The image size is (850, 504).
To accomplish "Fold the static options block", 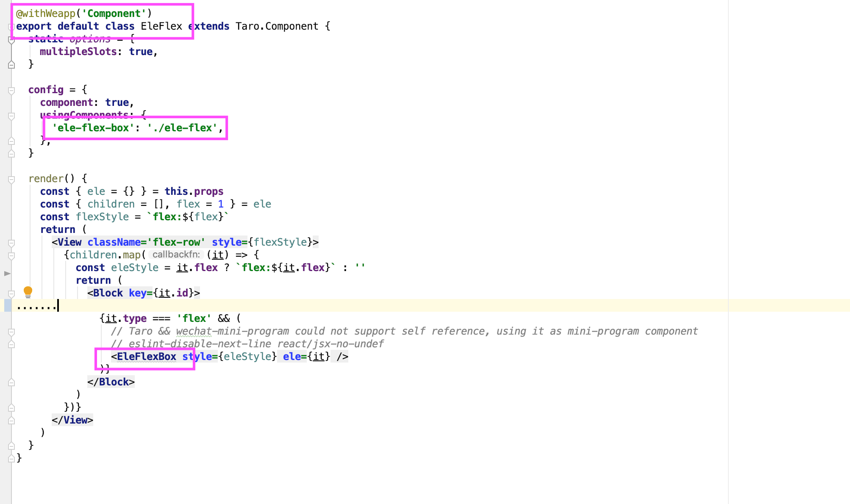I will tap(11, 40).
